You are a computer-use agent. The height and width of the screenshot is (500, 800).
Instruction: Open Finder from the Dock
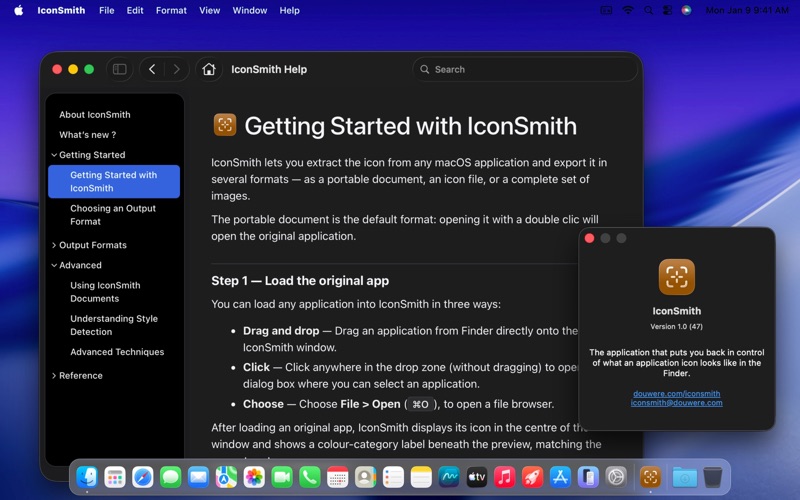tap(87, 477)
